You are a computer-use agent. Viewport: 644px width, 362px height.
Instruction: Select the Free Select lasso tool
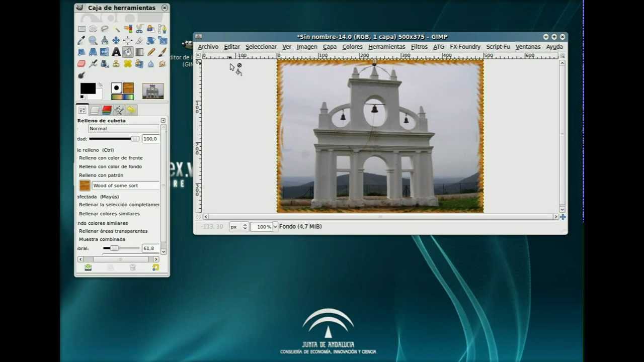pos(105,29)
